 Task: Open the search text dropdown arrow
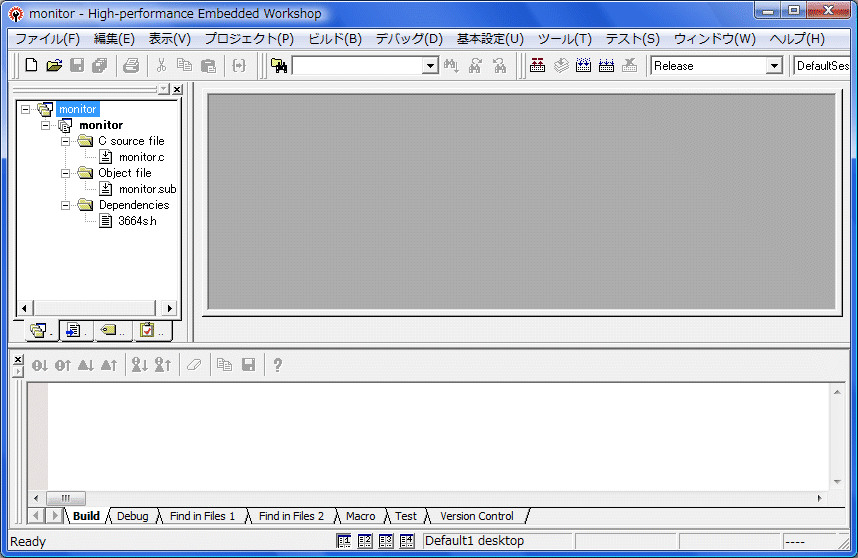coord(430,66)
